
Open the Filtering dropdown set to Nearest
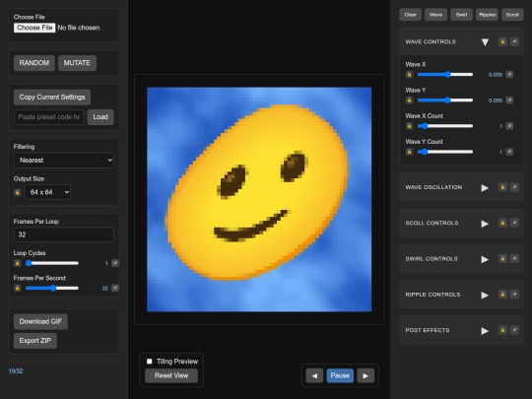tap(64, 161)
